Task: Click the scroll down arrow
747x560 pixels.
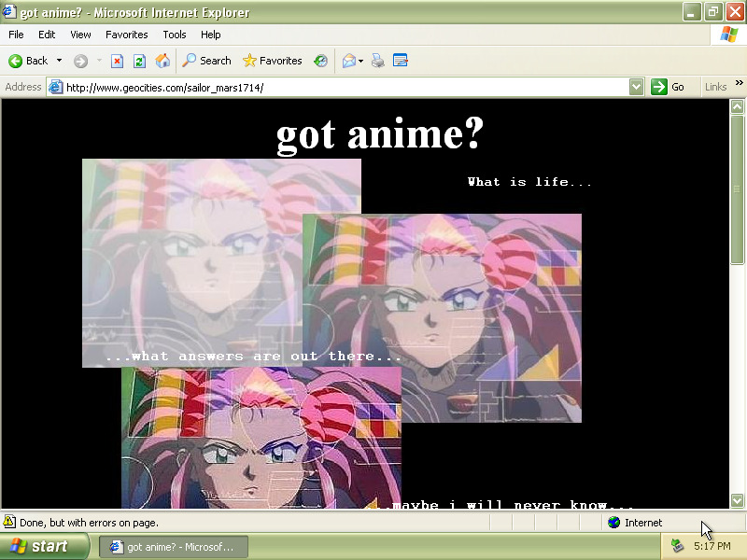Action: [737, 500]
